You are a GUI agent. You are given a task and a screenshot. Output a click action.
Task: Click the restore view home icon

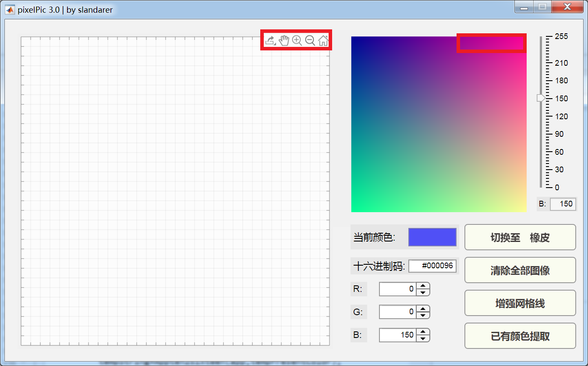click(324, 40)
